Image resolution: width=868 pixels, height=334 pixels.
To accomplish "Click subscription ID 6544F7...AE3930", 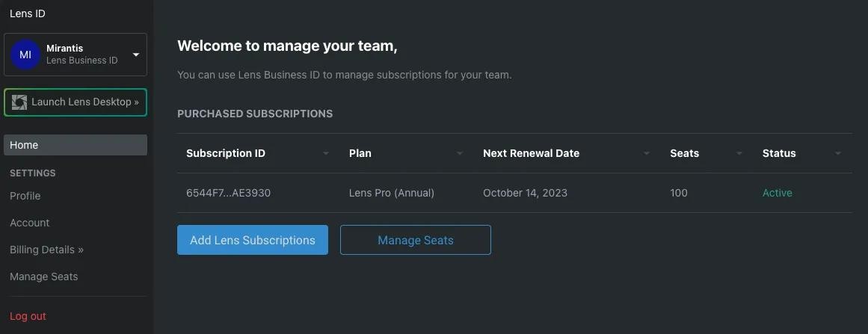I will coord(228,193).
